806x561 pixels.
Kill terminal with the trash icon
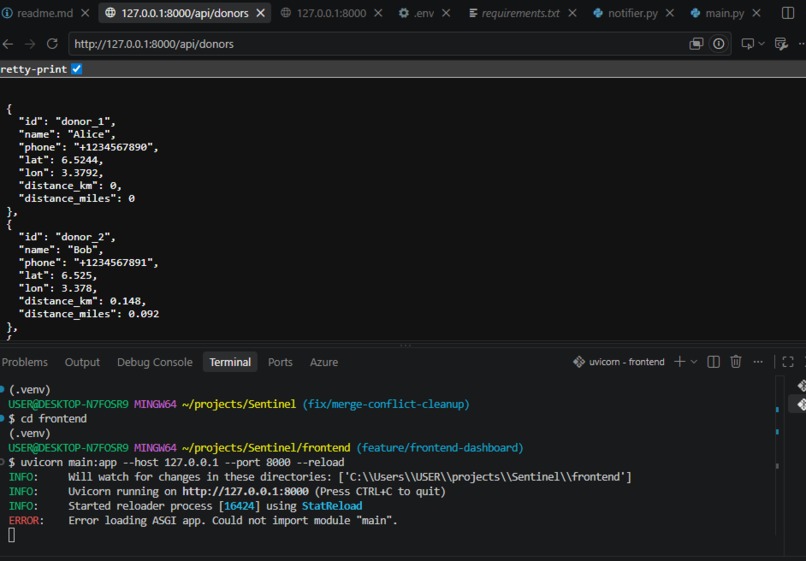pos(736,362)
